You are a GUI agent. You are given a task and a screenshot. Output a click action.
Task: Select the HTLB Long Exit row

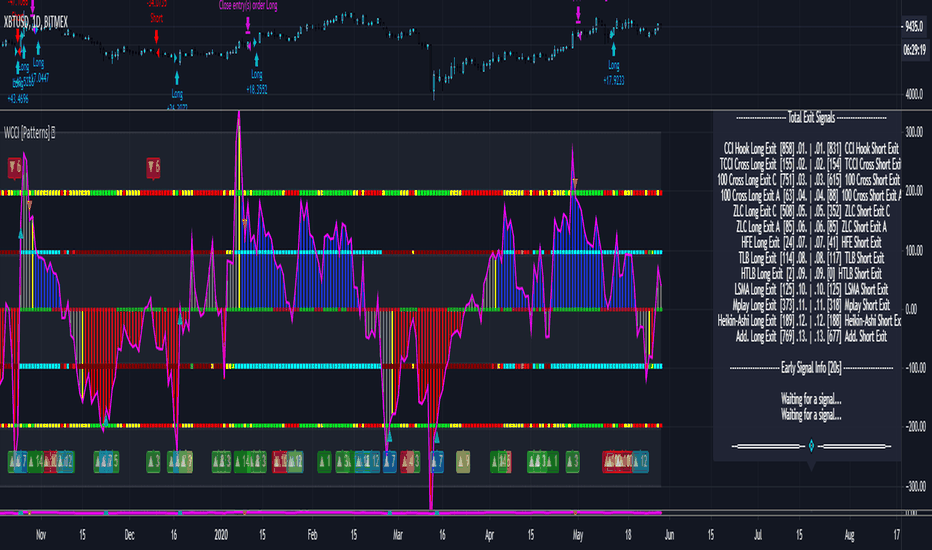[x=773, y=274]
